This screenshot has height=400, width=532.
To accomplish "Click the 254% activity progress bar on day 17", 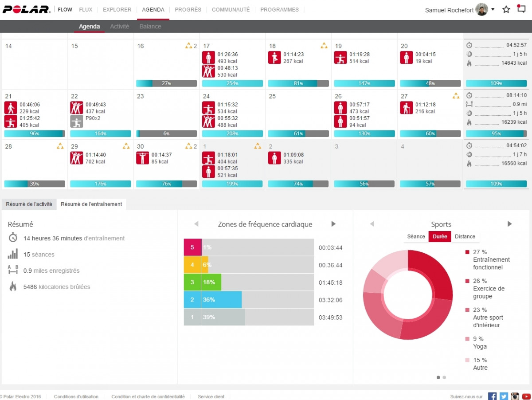I will [232, 83].
